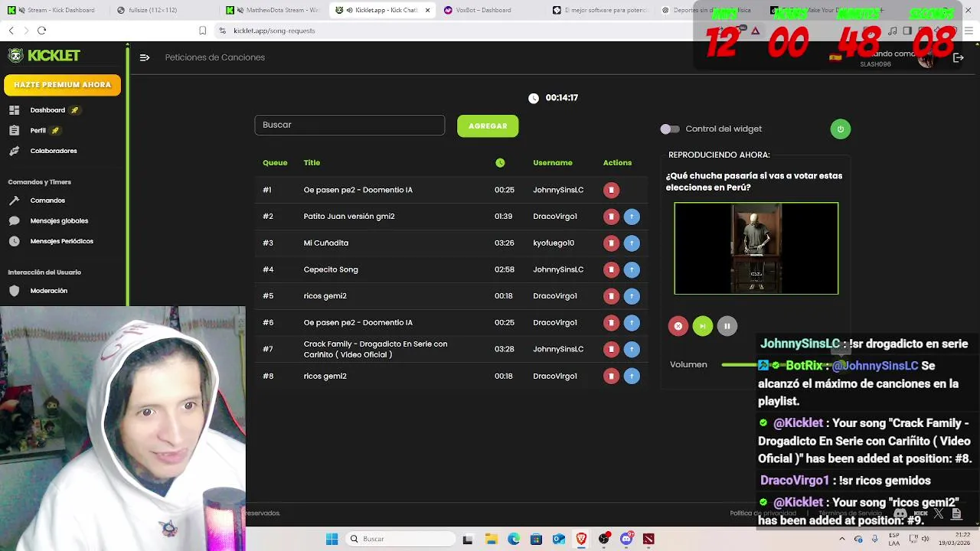This screenshot has width=980, height=551.
Task: Open Mensajes Periódicos in sidebar
Action: pos(61,241)
